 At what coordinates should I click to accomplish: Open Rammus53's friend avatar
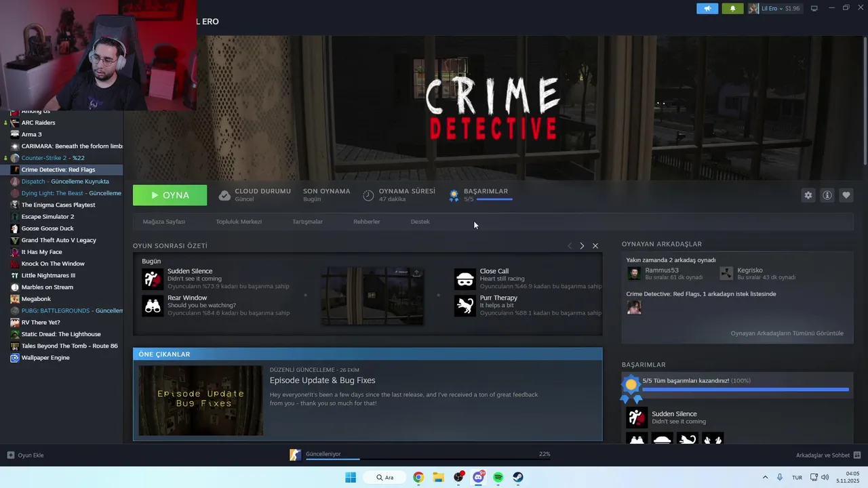point(634,273)
